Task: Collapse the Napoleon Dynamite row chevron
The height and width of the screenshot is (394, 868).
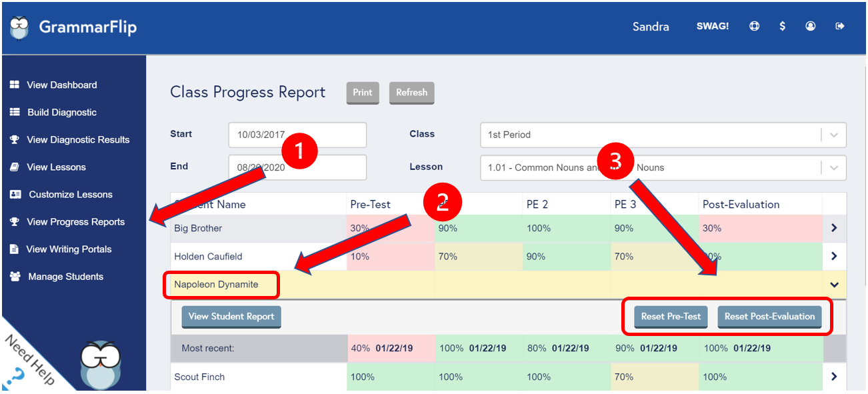Action: click(x=834, y=285)
